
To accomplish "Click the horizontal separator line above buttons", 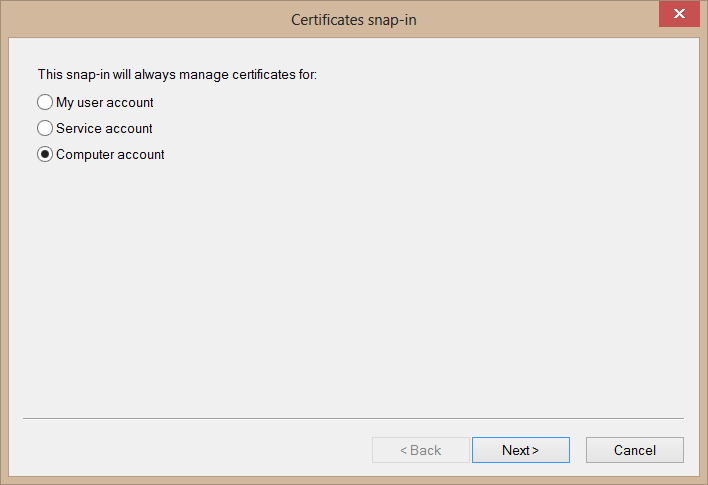I will pos(353,418).
